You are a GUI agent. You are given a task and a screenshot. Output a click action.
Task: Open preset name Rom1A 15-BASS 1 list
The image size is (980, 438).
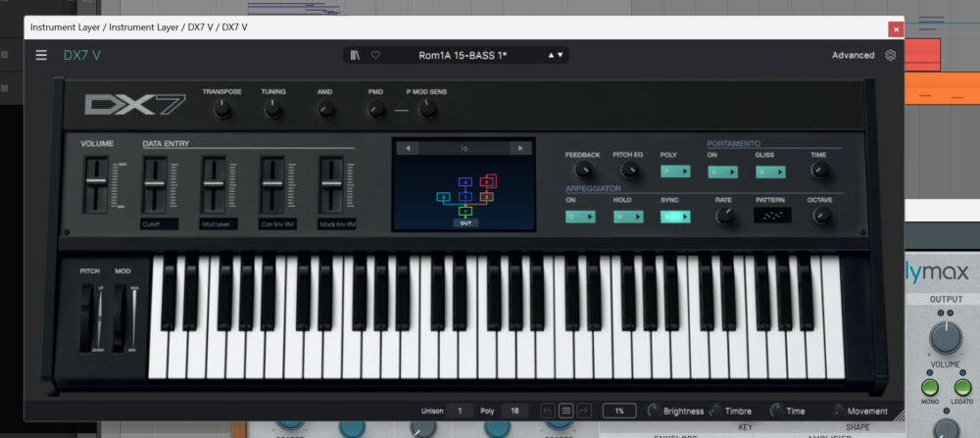click(x=463, y=55)
